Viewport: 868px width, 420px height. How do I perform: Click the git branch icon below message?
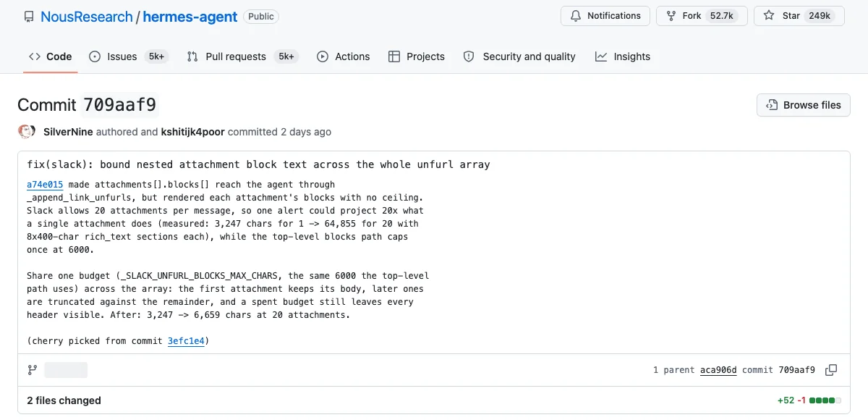(x=32, y=370)
